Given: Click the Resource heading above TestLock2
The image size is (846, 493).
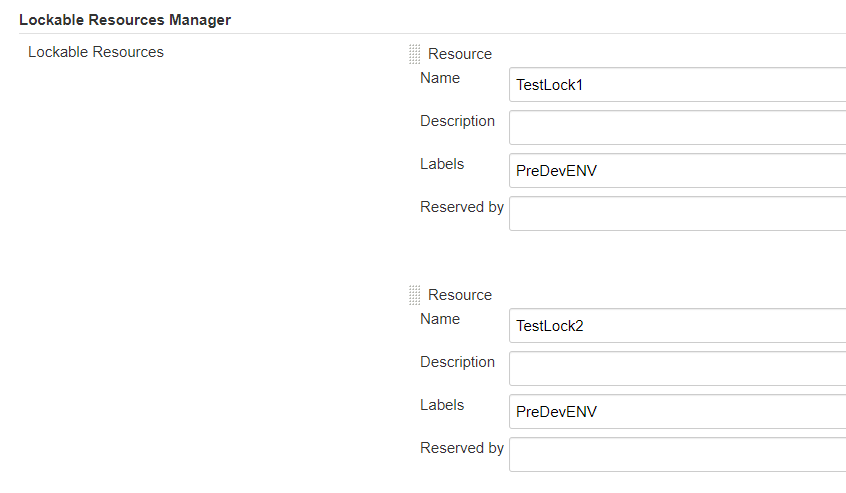Looking at the screenshot, I should coord(460,295).
